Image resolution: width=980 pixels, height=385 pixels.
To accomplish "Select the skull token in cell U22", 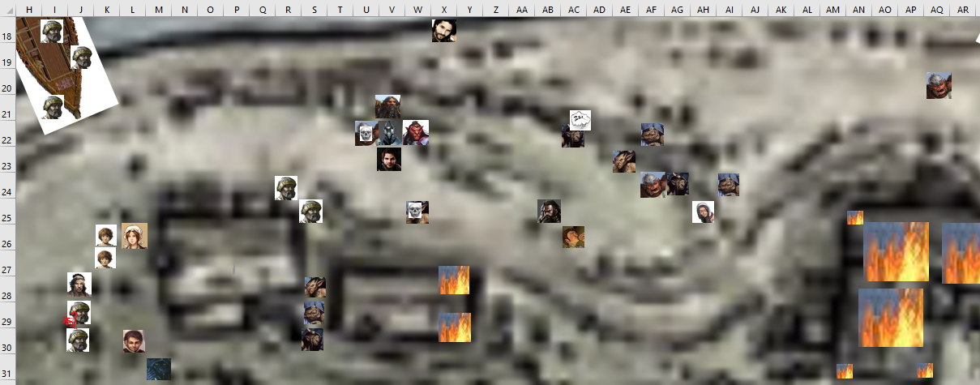I will click(x=366, y=133).
